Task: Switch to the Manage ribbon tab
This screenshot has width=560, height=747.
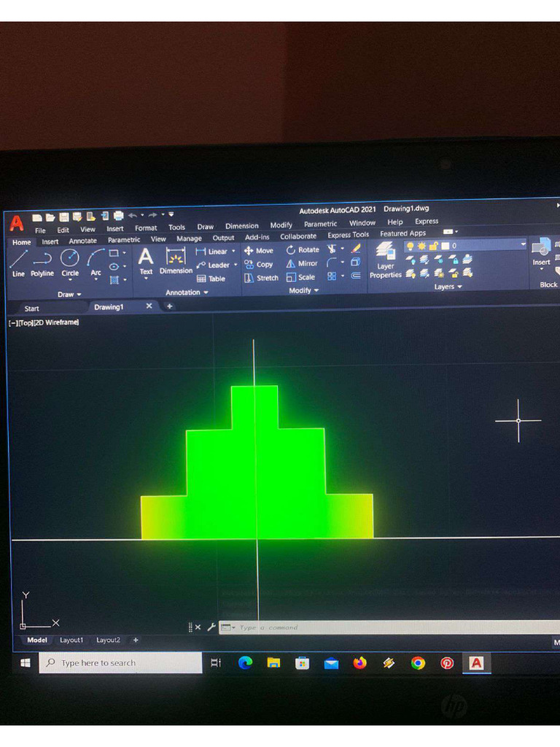Action: [x=189, y=239]
